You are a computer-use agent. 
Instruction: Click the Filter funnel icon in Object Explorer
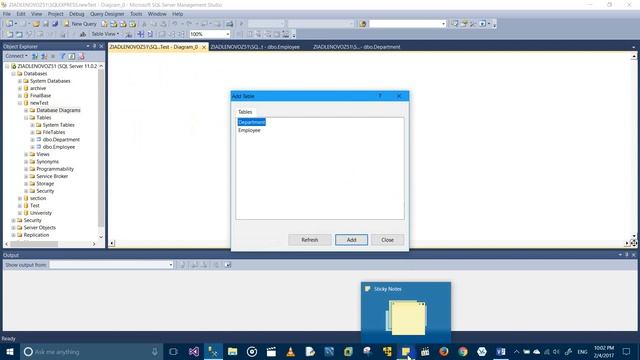pyautogui.click(x=62, y=56)
